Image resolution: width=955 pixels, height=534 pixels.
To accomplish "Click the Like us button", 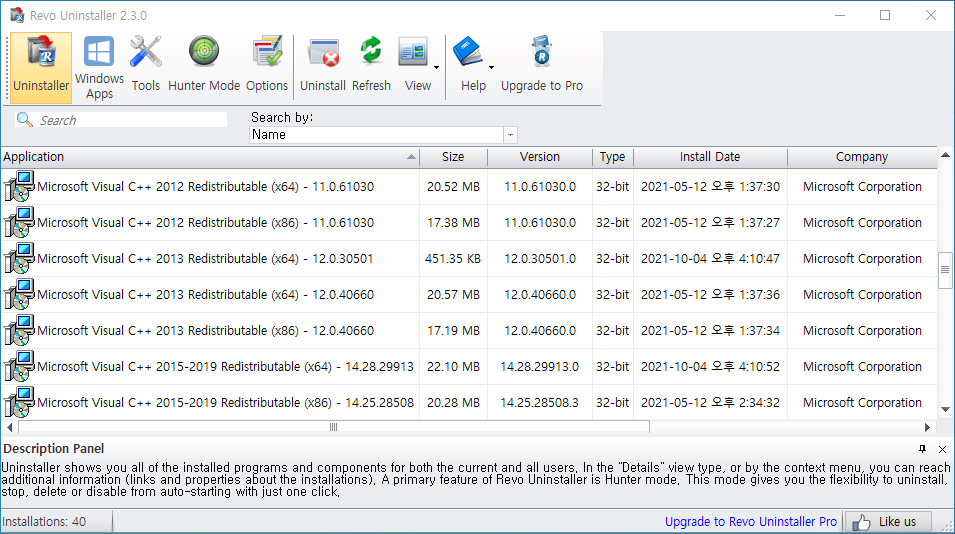I will (x=887, y=522).
